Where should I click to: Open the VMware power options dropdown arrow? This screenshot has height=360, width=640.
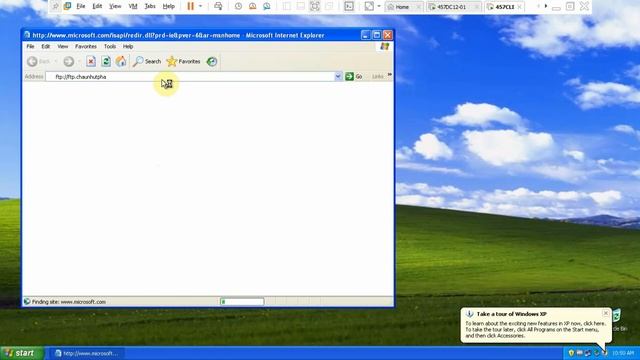coord(200,6)
